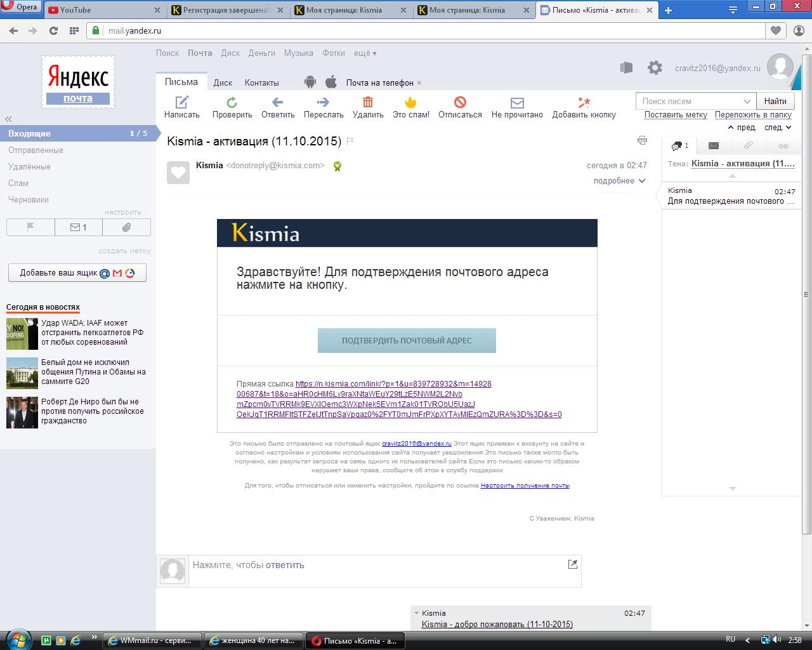Expand the Kismia welcome letter below
The width and height of the screenshot is (812, 650).
tap(497, 625)
